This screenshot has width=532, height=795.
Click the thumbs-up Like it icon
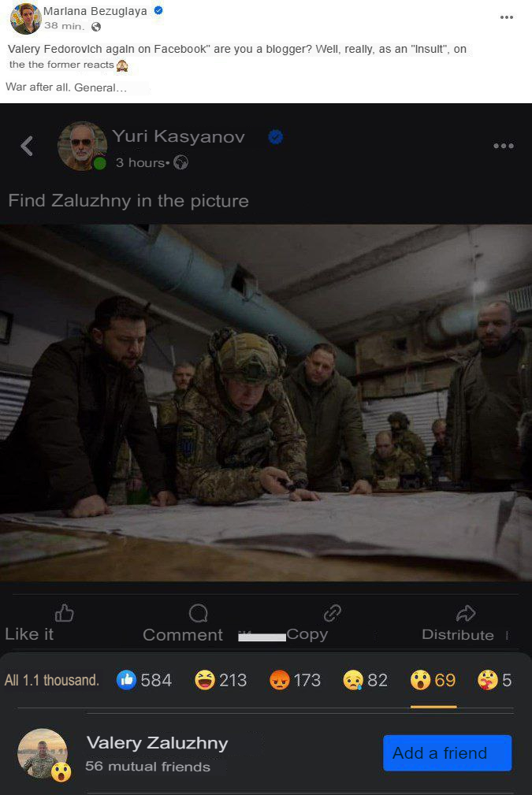[x=64, y=613]
